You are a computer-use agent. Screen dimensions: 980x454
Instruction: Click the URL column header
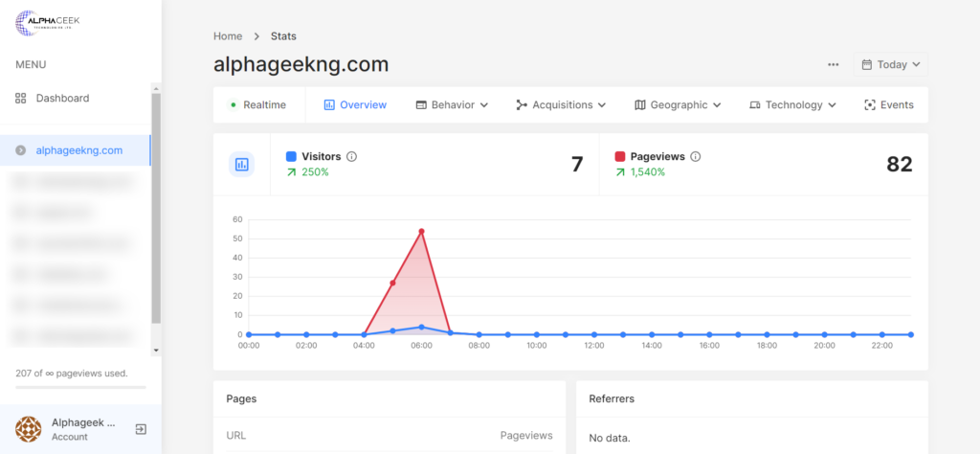click(236, 435)
